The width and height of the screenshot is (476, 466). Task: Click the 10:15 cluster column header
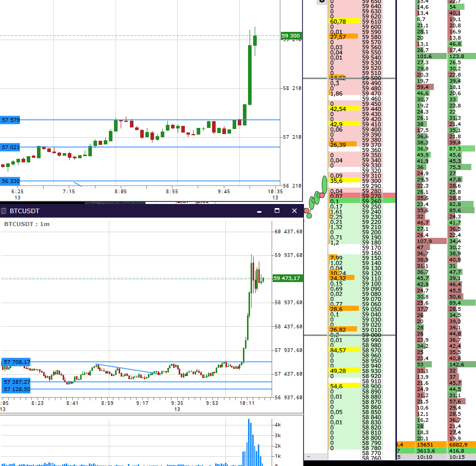[x=462, y=457]
